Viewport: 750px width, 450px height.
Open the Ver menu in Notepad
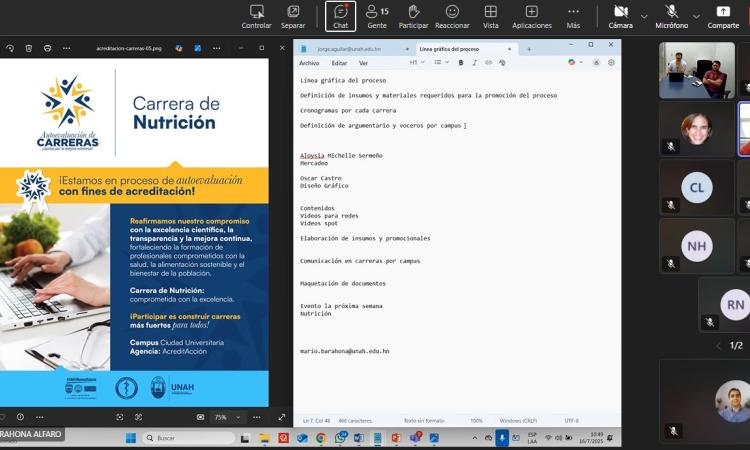pos(363,63)
